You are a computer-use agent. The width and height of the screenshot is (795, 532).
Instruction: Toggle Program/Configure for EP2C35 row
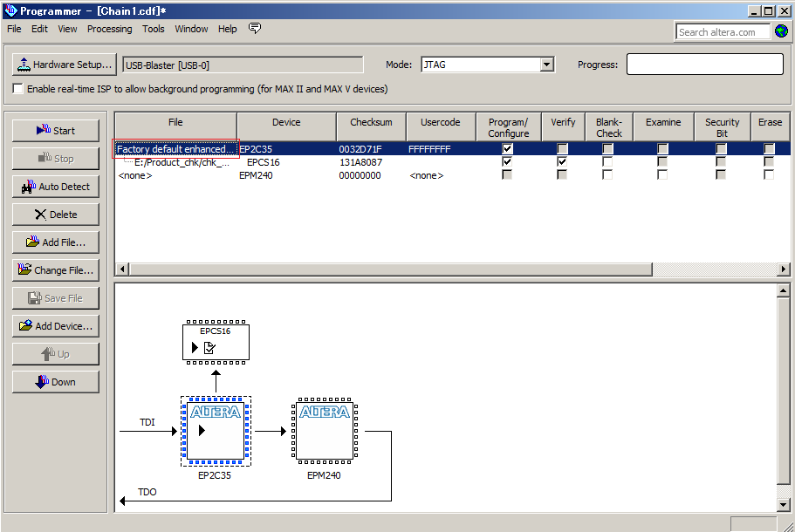click(x=507, y=148)
